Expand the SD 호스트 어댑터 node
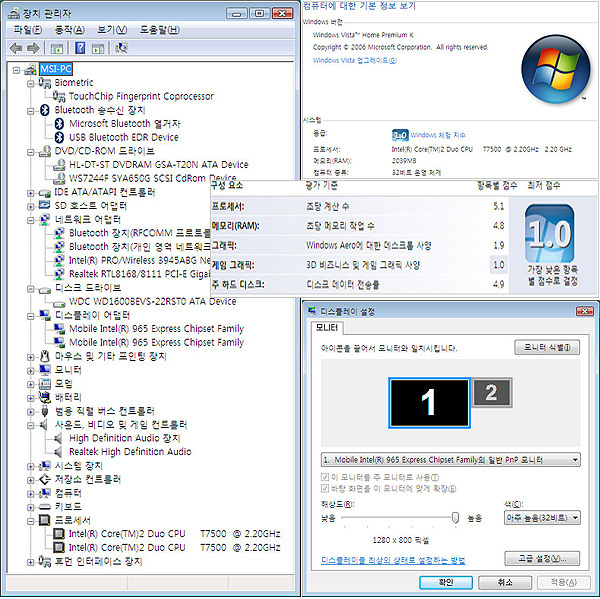Viewport: 600px width, 599px height. [30, 207]
